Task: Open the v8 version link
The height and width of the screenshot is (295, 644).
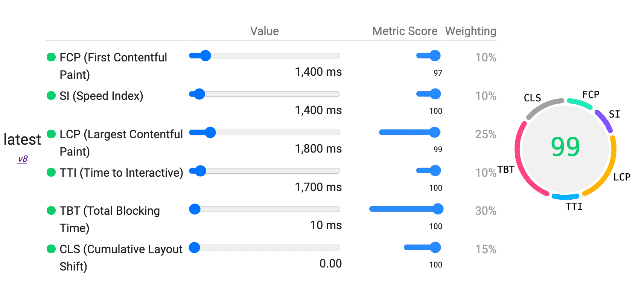Action: tap(23, 159)
